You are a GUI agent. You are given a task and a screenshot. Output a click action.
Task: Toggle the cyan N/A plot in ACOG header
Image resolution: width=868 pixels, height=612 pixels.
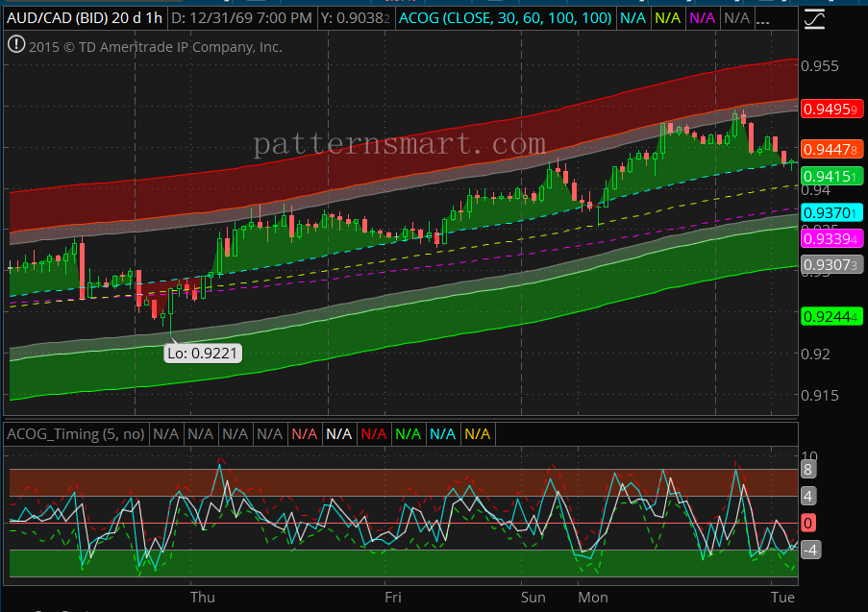click(632, 18)
